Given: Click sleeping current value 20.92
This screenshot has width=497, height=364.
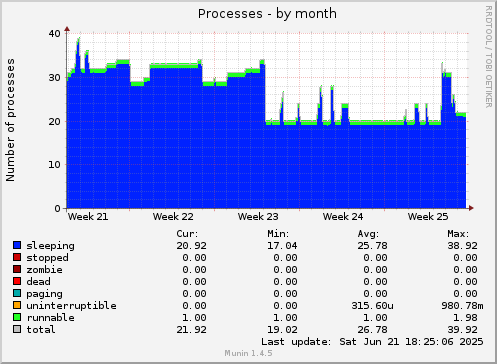Looking at the screenshot, I should (x=192, y=246).
